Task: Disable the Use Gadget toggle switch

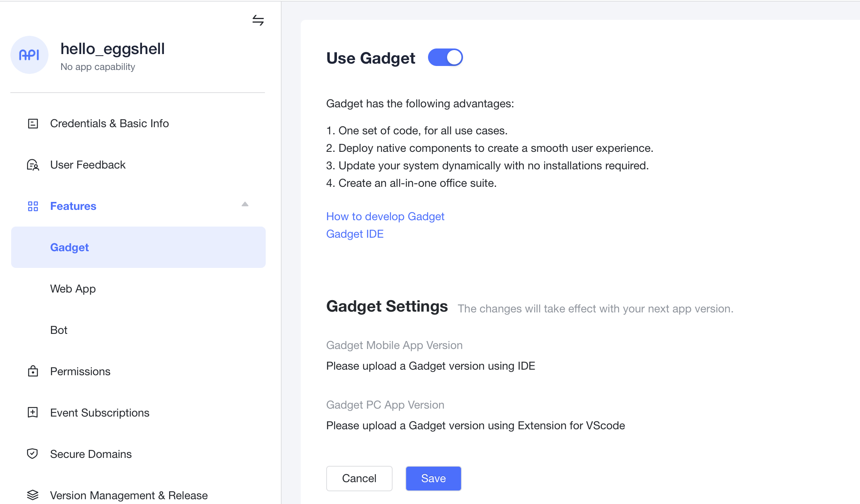Action: click(445, 58)
